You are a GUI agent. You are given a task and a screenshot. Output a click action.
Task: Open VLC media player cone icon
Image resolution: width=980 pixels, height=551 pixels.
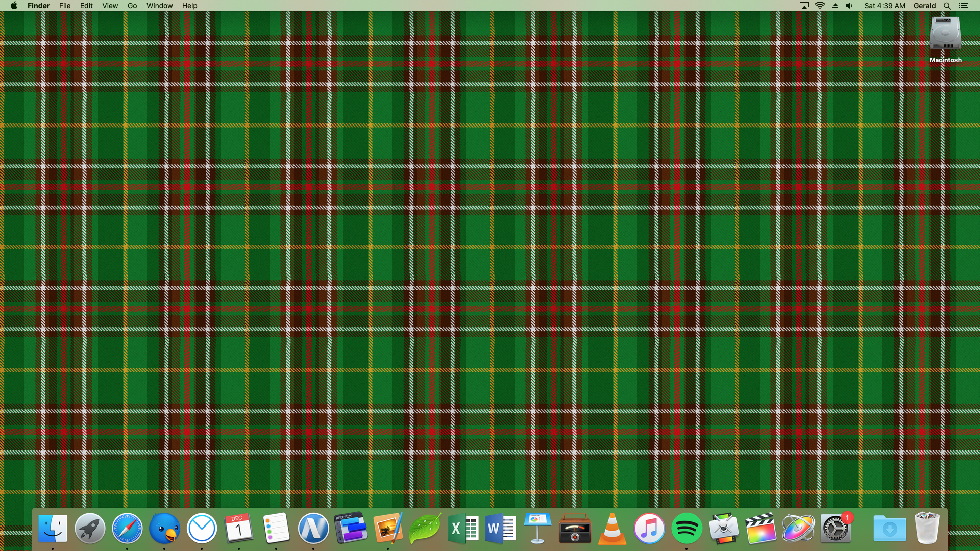(612, 528)
